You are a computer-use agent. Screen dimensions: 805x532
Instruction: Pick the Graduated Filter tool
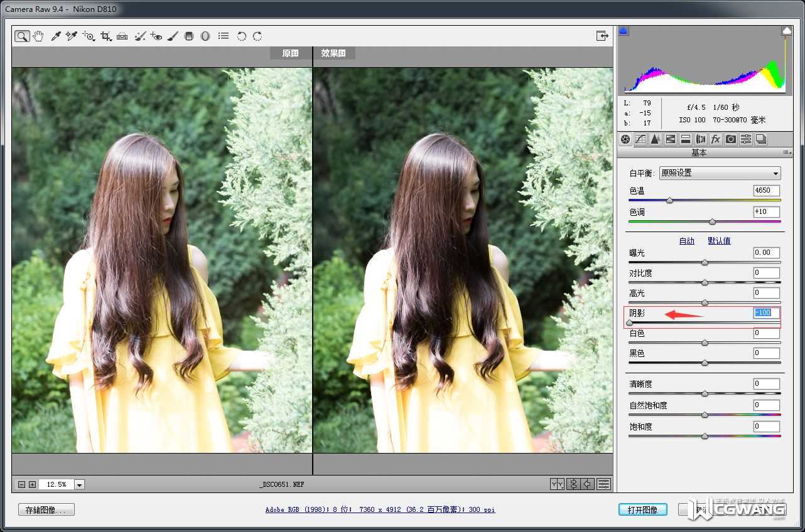pyautogui.click(x=188, y=36)
